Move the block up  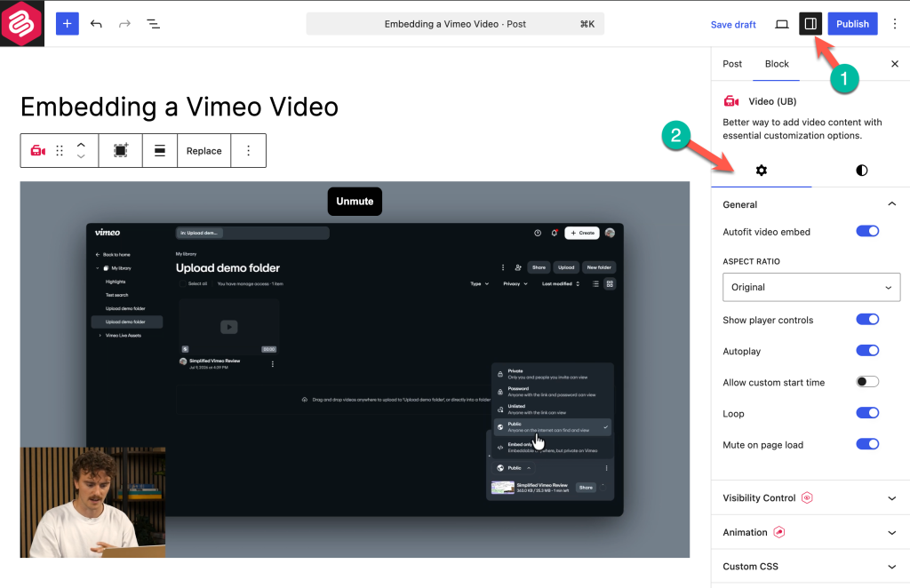(x=81, y=145)
